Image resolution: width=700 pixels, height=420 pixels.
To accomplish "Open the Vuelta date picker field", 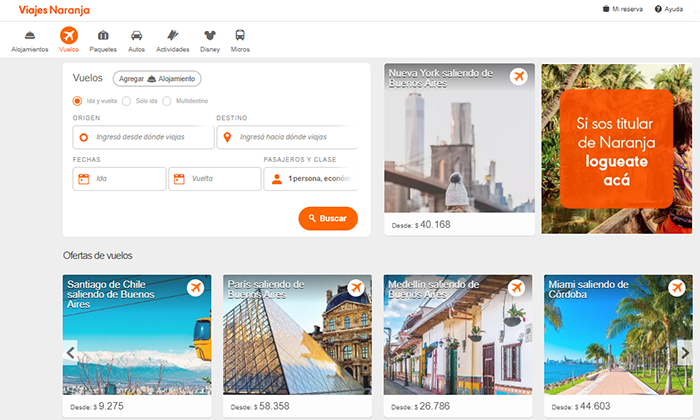I will point(215,179).
